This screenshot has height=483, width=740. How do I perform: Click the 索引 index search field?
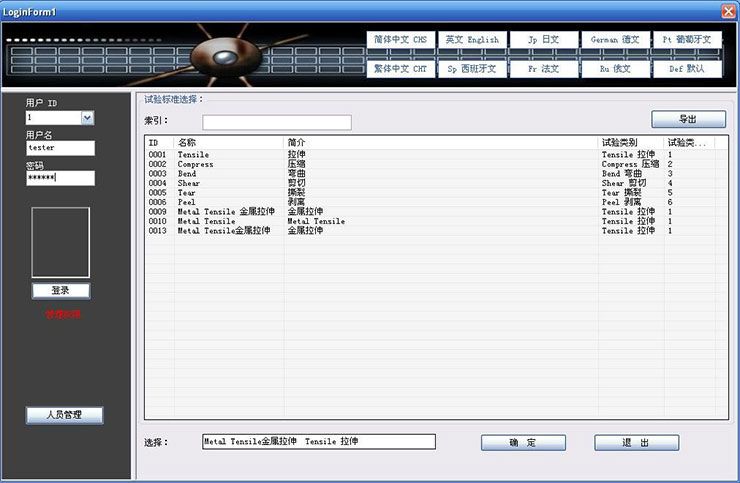277,122
